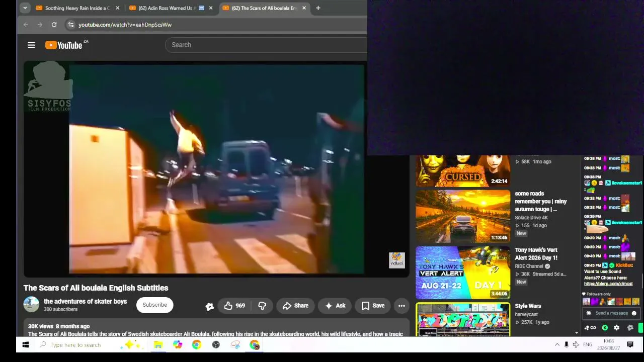This screenshot has height=362, width=644.
Task: Reload the page with the refresh icon
Action: pos(54,25)
